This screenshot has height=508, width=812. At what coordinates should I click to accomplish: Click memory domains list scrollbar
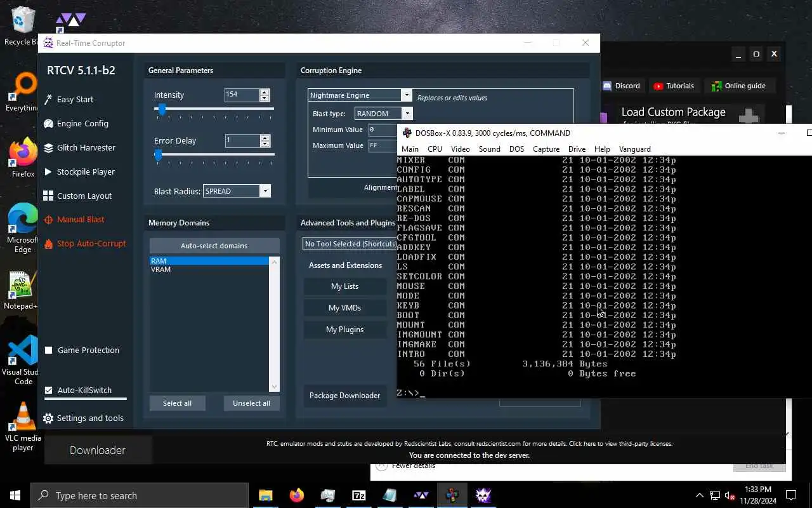(274, 324)
